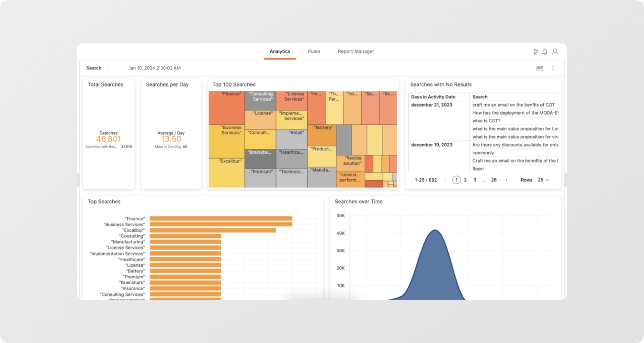Expand the Rows 25 per-page dropdown
The width and height of the screenshot is (644, 343).
tap(543, 180)
